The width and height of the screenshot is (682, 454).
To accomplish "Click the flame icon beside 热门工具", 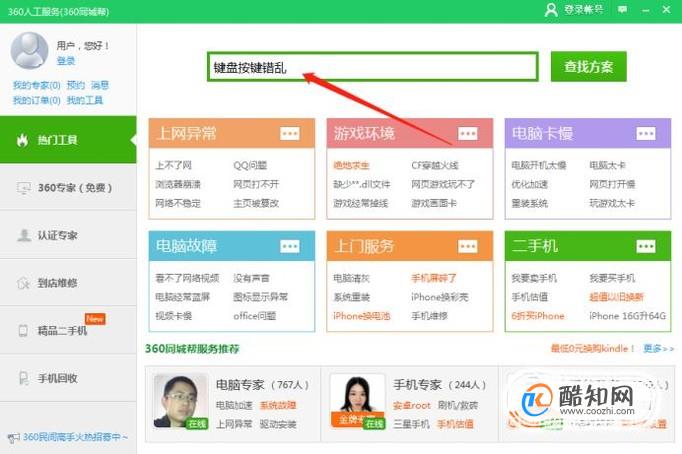I will click(x=22, y=140).
